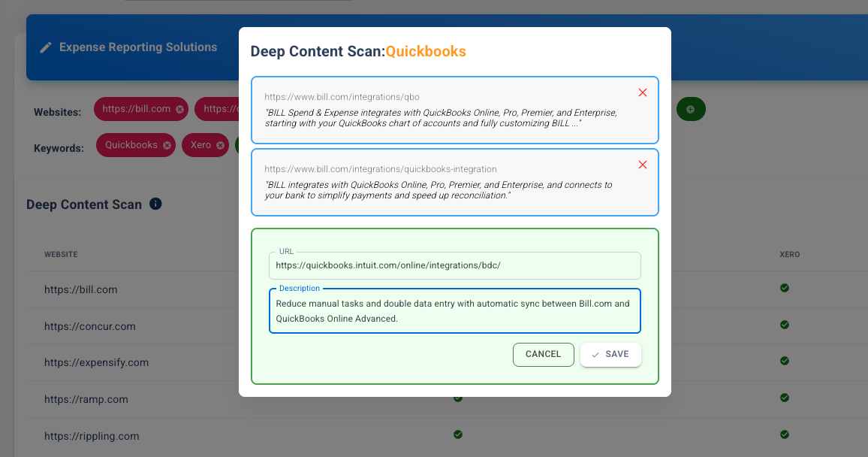Click the Xero checkmark for ramp.com row

pyautogui.click(x=785, y=398)
